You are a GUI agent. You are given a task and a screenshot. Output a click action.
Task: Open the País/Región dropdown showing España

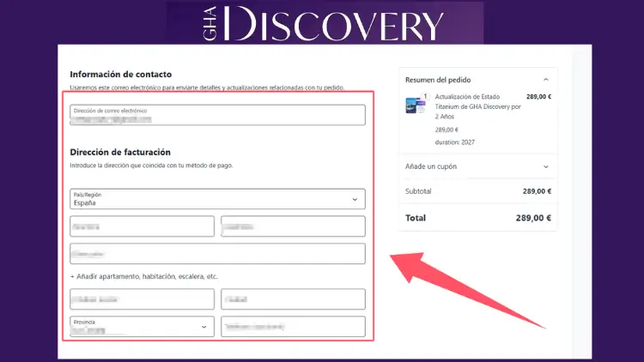(217, 199)
